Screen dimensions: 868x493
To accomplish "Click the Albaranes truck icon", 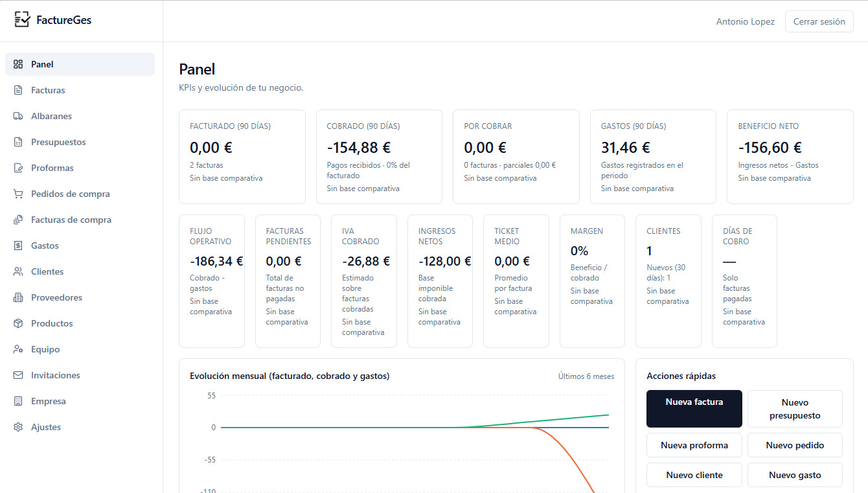I will (x=18, y=116).
